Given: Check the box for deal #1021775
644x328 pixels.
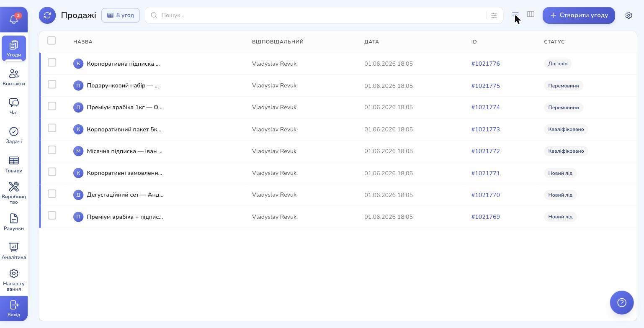Looking at the screenshot, I should [52, 85].
